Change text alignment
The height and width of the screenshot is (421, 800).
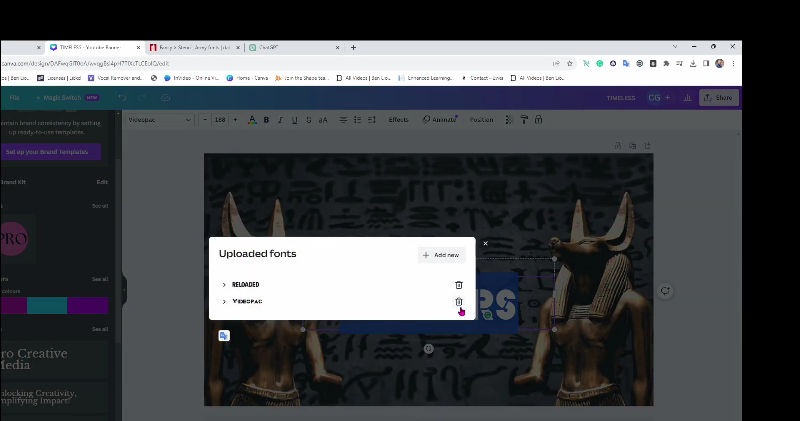click(x=343, y=120)
